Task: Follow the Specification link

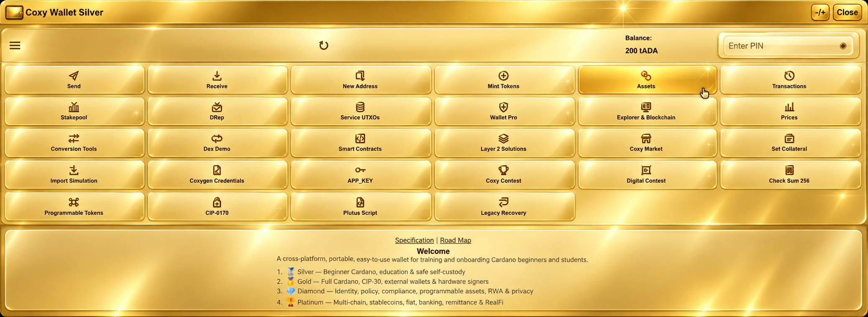Action: click(x=414, y=240)
